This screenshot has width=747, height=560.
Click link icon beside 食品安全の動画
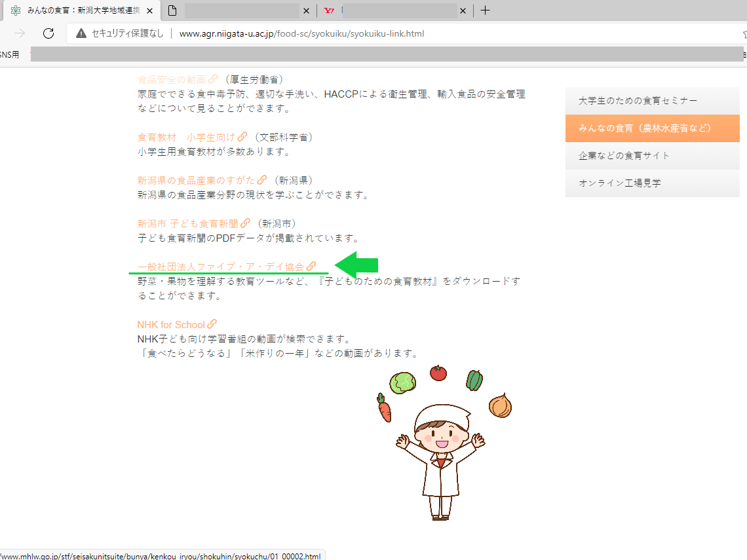point(213,79)
